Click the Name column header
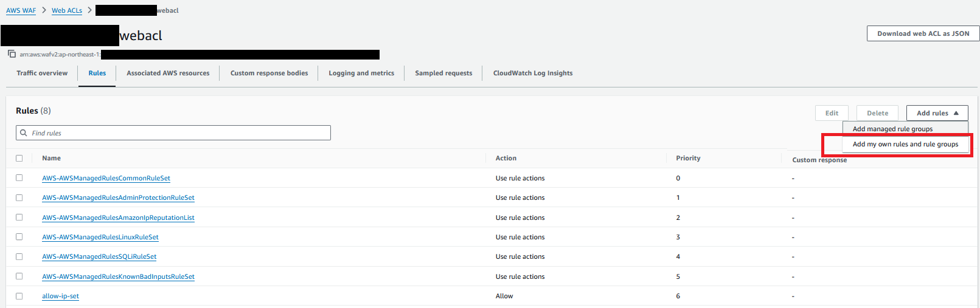 (x=51, y=158)
